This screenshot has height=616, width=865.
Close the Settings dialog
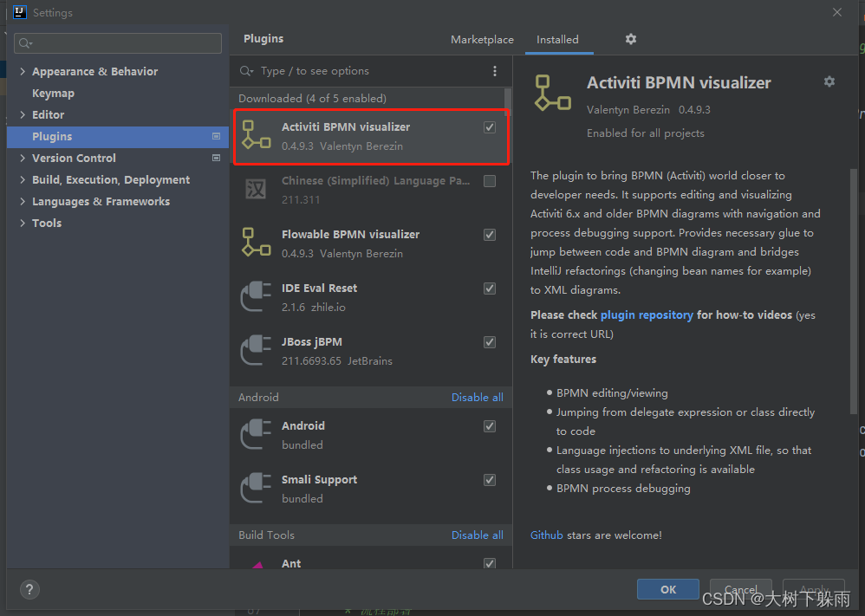[837, 12]
